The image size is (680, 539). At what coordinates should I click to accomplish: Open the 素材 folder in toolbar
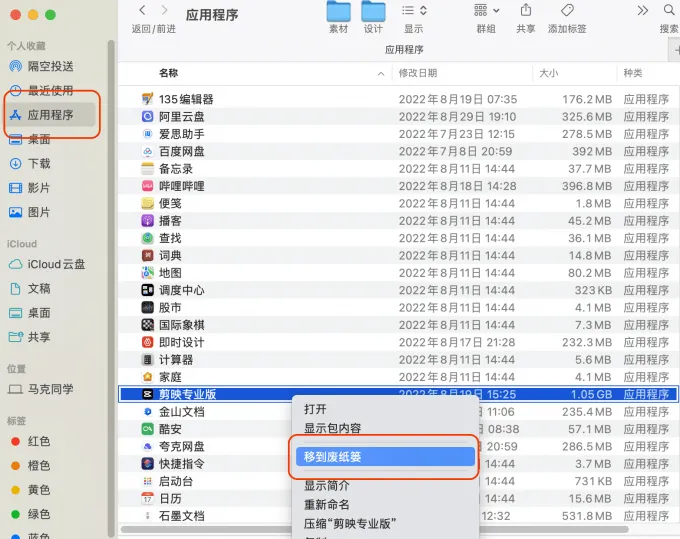point(338,11)
